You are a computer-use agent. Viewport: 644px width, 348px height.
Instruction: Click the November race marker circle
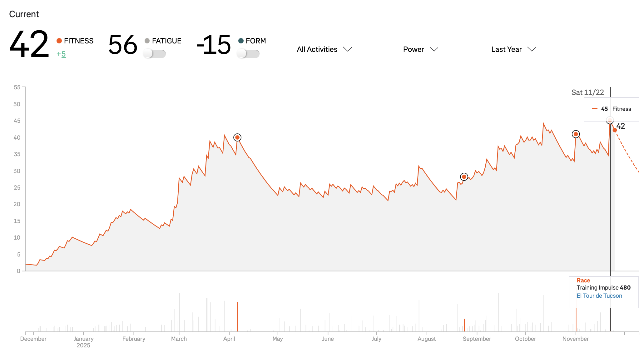(x=576, y=134)
